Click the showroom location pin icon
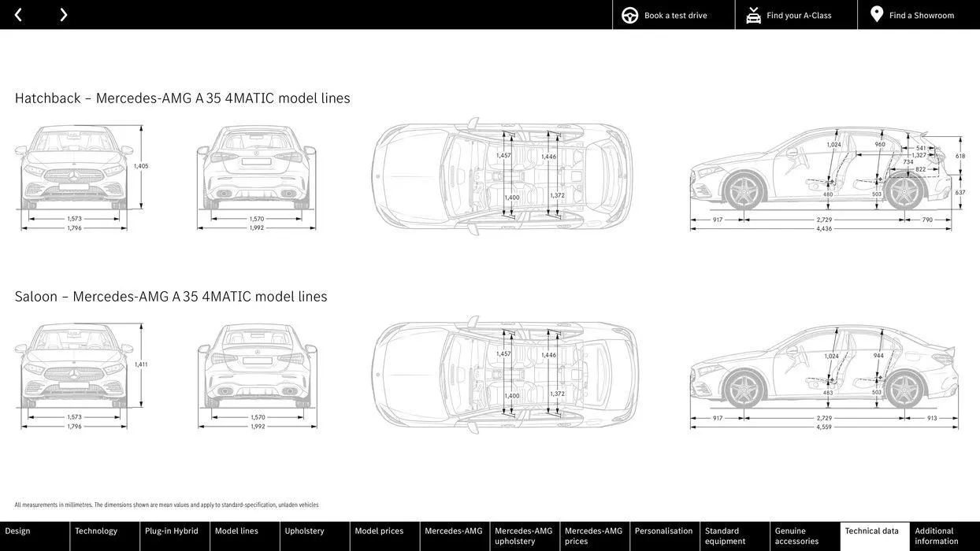This screenshot has width=980, height=551. point(877,15)
